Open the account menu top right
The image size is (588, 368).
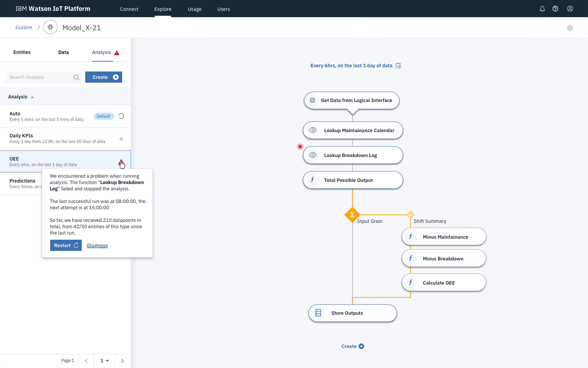(570, 9)
